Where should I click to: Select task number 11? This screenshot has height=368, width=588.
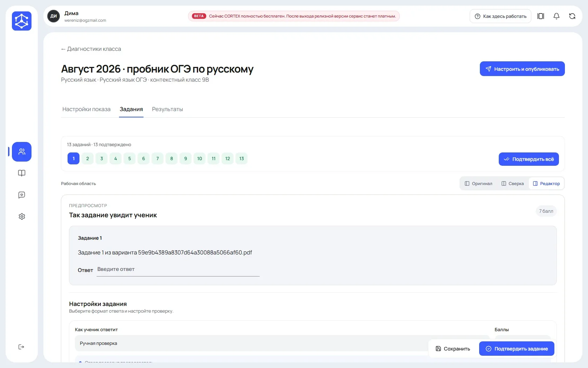(213, 158)
